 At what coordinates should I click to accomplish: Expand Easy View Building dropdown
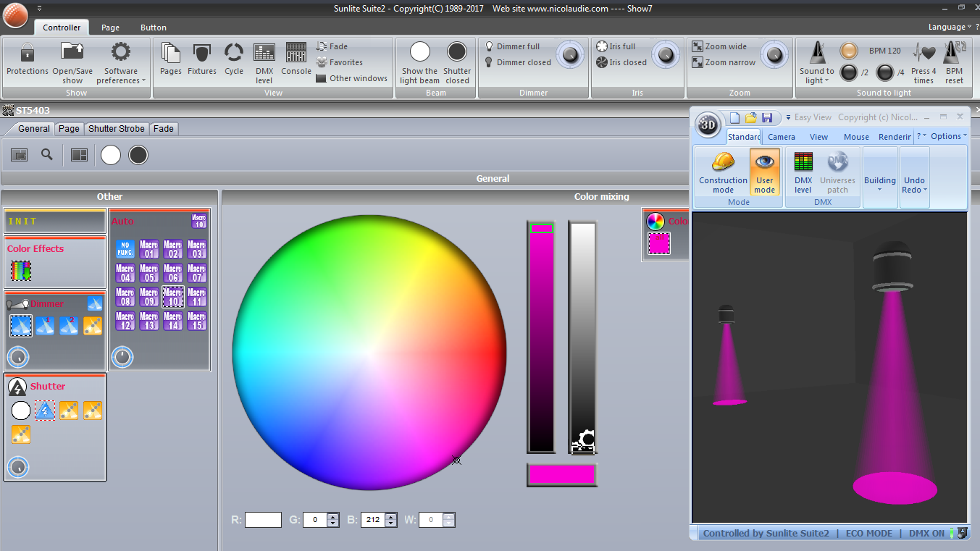pyautogui.click(x=880, y=177)
